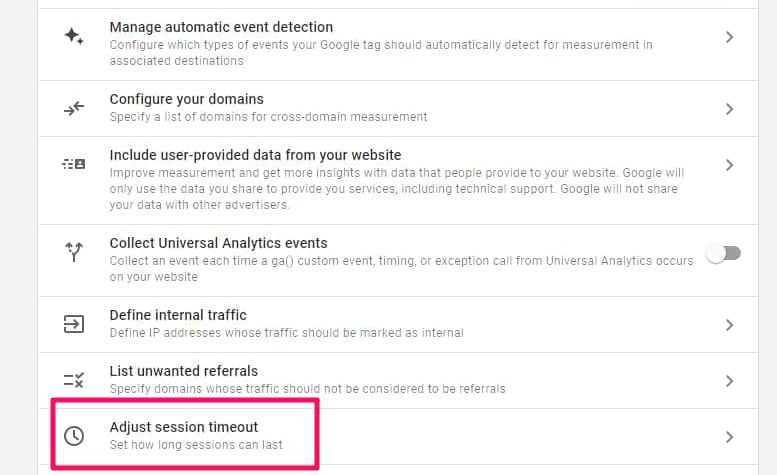Toggle Collect Universal Analytics events switch
The width and height of the screenshot is (777, 475).
tap(723, 253)
